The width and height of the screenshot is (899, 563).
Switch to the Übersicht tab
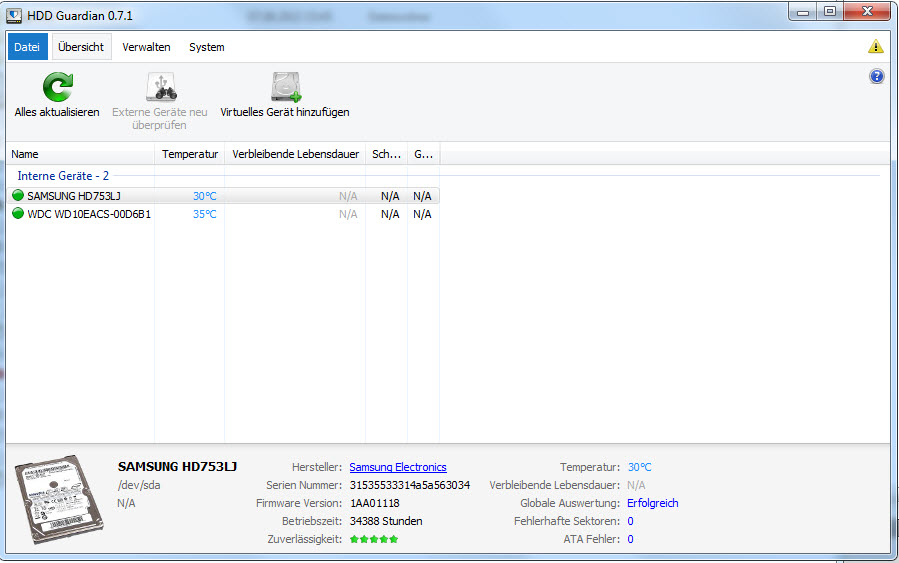click(81, 47)
